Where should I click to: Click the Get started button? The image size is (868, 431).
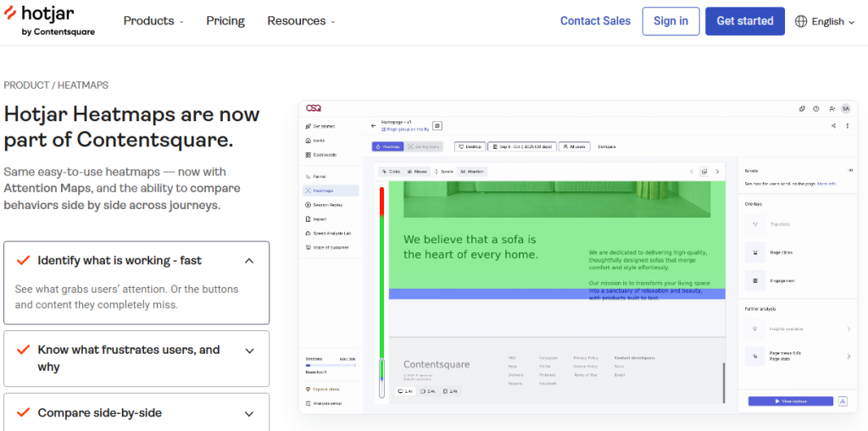tap(744, 21)
